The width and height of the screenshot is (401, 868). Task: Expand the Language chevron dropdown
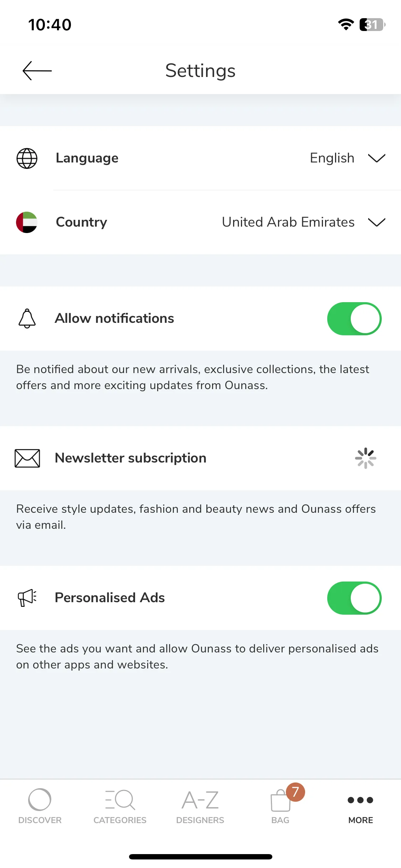pyautogui.click(x=377, y=158)
